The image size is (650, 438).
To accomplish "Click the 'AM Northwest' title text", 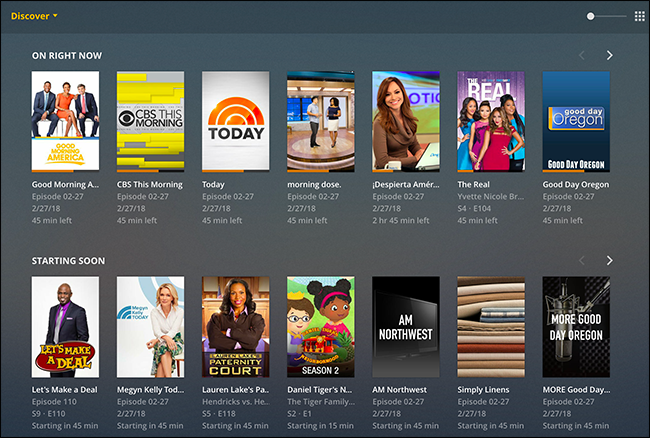I will [400, 390].
